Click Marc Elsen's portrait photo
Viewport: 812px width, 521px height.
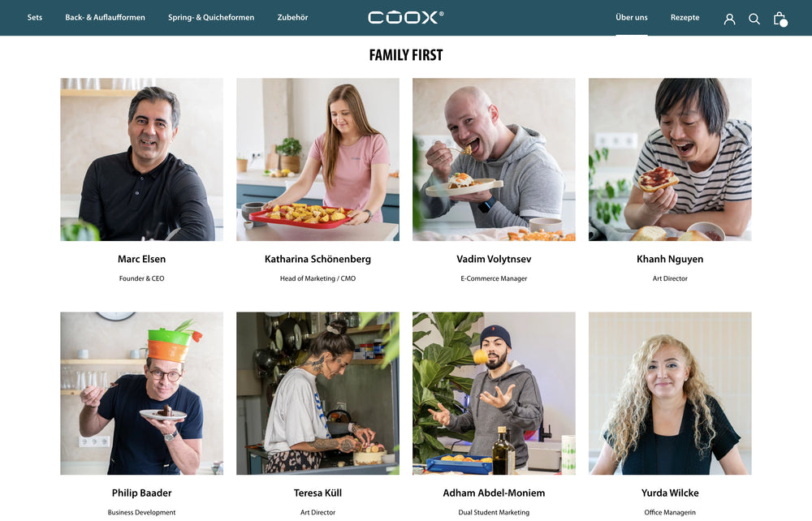142,159
